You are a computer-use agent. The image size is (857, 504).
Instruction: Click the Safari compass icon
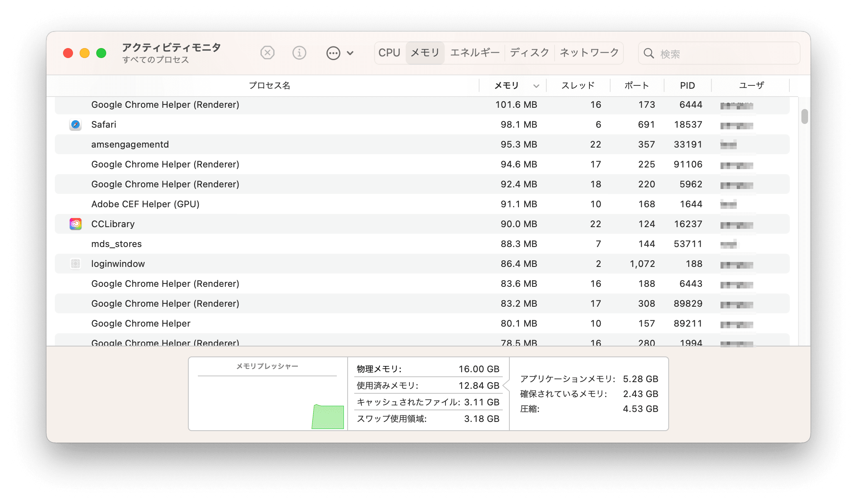75,124
